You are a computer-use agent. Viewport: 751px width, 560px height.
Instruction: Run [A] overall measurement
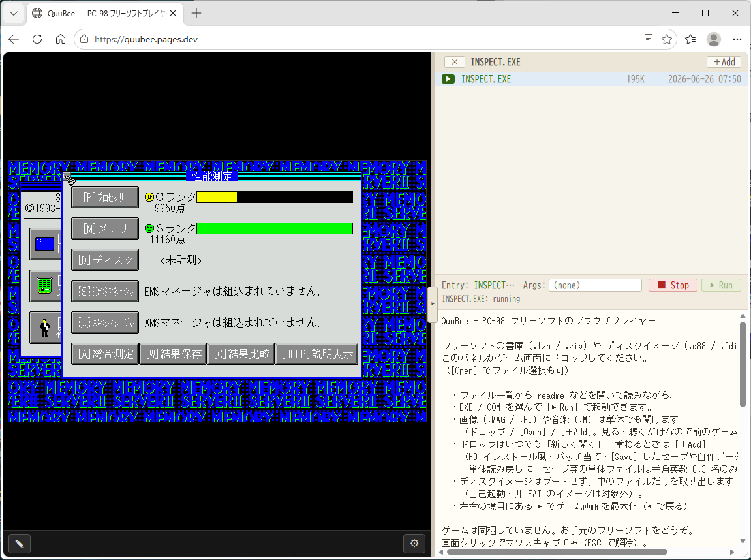coord(105,354)
